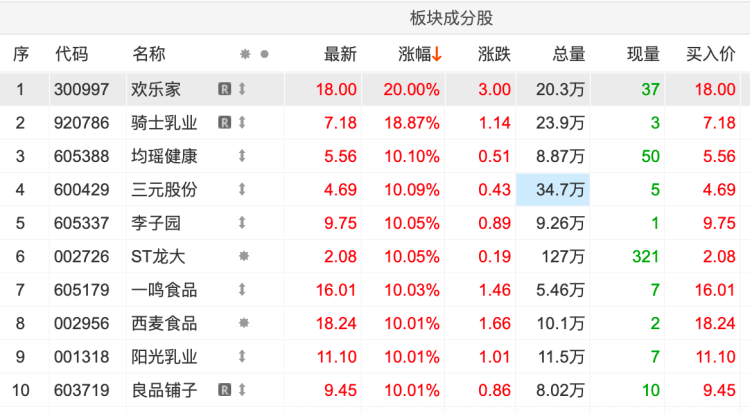Click change value 0.19 for ST龙大

pos(495,257)
